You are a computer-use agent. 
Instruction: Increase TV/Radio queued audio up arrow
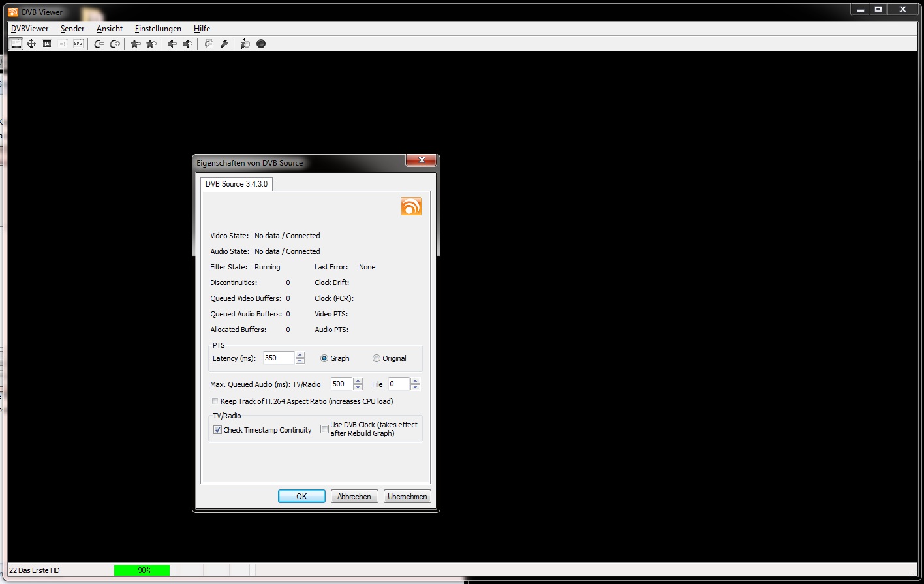pos(358,381)
